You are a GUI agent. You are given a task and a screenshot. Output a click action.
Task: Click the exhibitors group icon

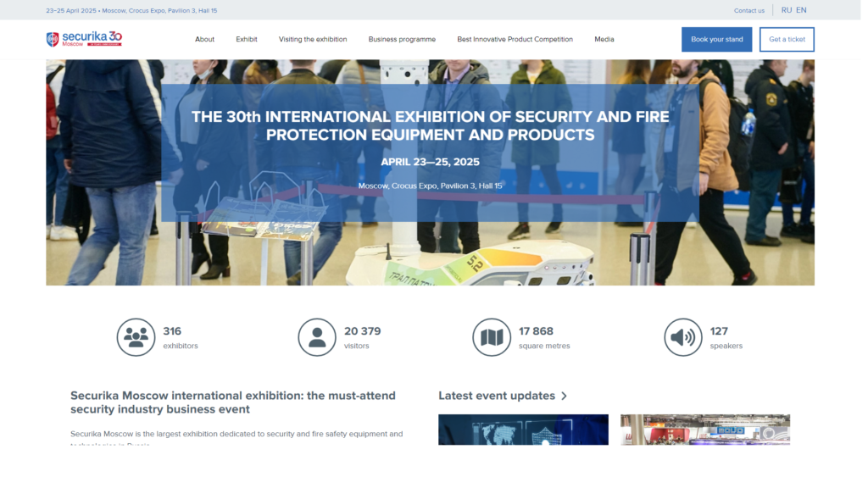click(136, 337)
